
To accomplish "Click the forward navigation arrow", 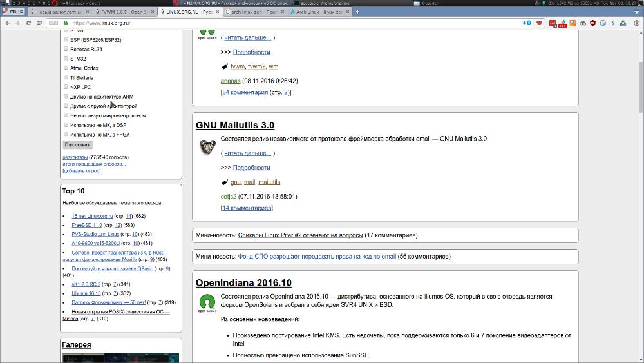I will click(17, 23).
